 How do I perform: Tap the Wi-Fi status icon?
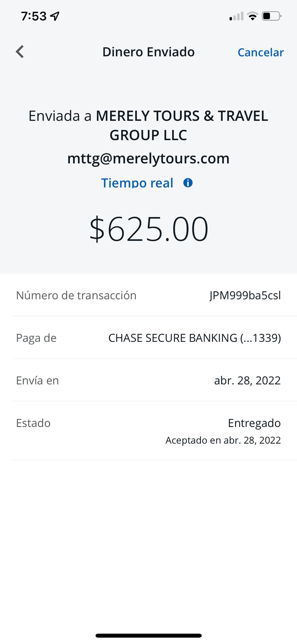(252, 16)
